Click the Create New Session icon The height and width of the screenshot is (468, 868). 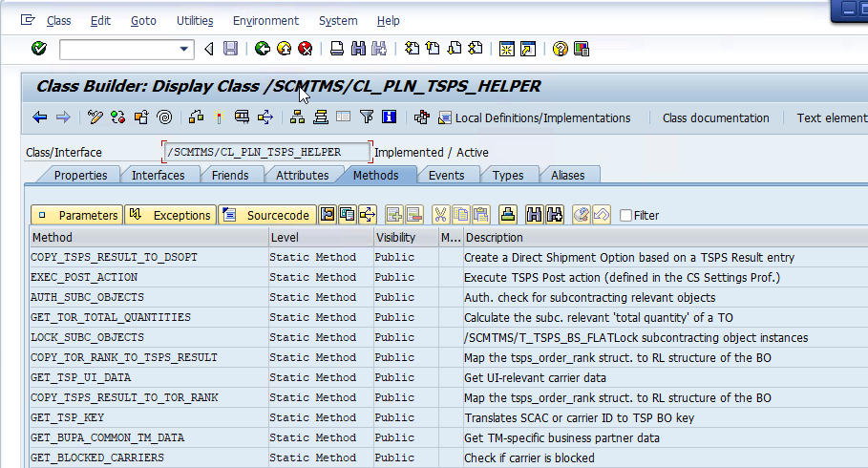[506, 49]
